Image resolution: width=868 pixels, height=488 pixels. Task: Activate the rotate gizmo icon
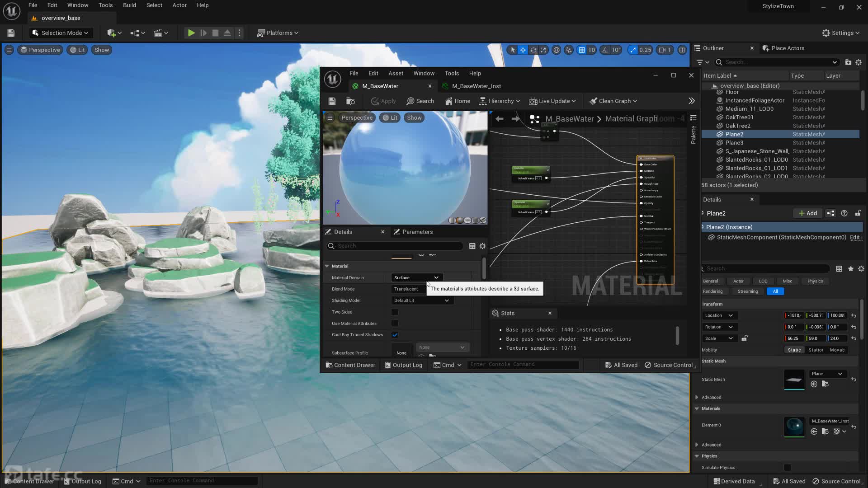point(533,50)
